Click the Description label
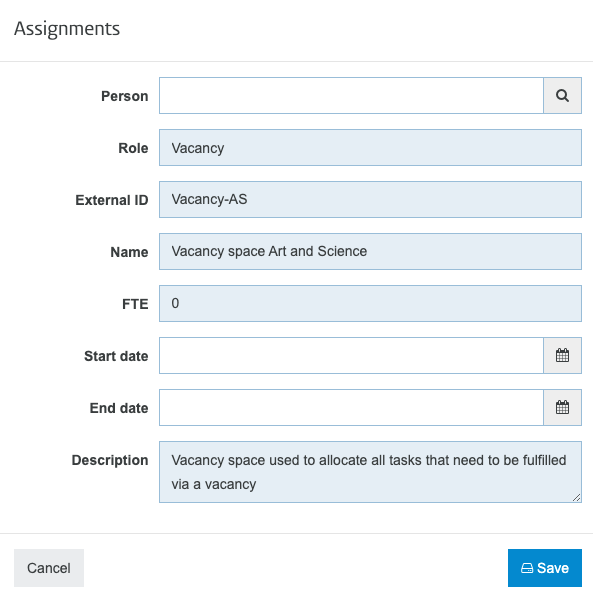 pyautogui.click(x=110, y=460)
